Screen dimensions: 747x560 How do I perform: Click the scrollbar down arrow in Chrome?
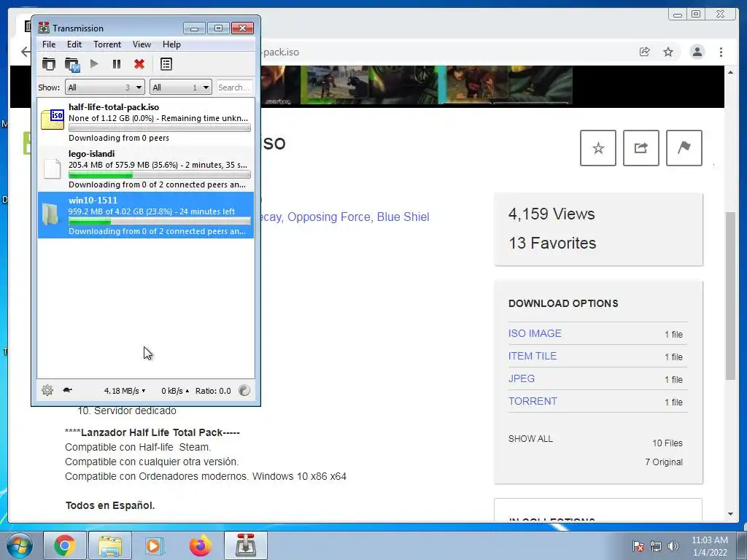coord(730,514)
